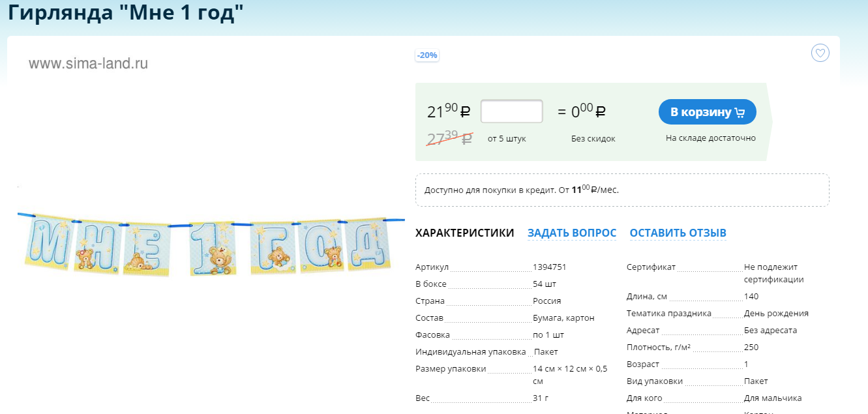Click the 'Для мальчика' attribute value
Screen dimensions: 868x414
(773, 398)
